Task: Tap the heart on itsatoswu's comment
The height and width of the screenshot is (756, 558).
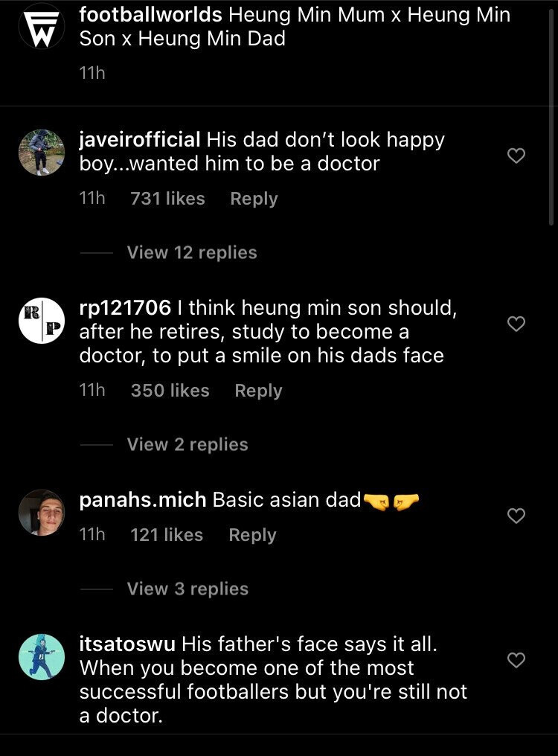Action: click(516, 660)
